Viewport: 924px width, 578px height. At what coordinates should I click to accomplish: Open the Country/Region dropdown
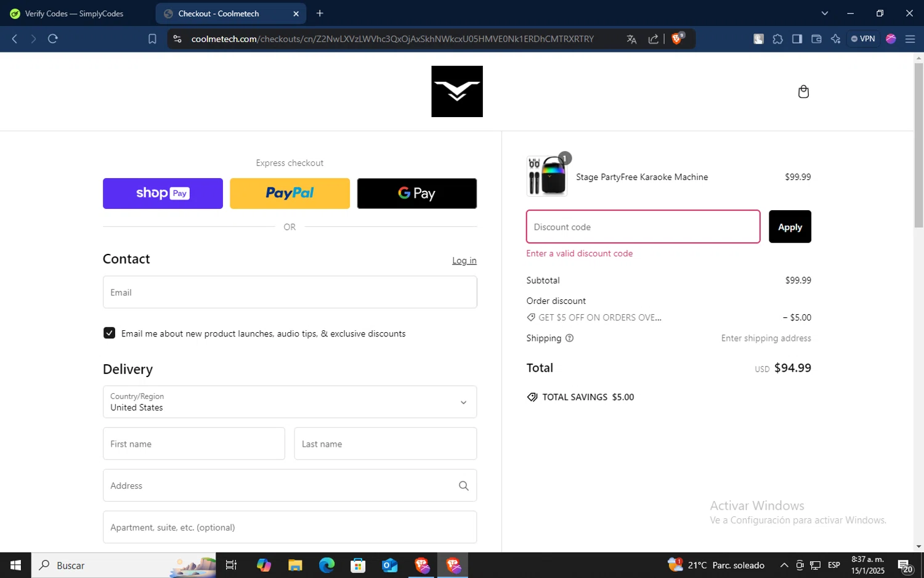290,402
